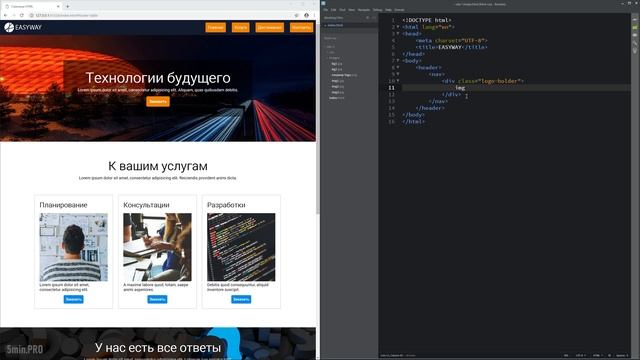This screenshot has height=360, width=640.
Task: Click the EASYWAY logo on the website
Action: pyautogui.click(x=23, y=27)
